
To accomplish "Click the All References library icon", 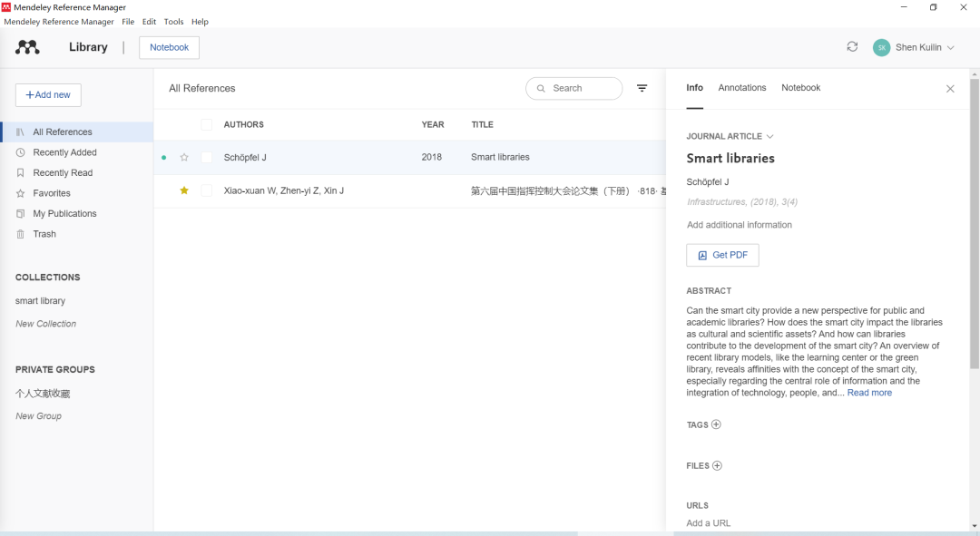I will 20,132.
